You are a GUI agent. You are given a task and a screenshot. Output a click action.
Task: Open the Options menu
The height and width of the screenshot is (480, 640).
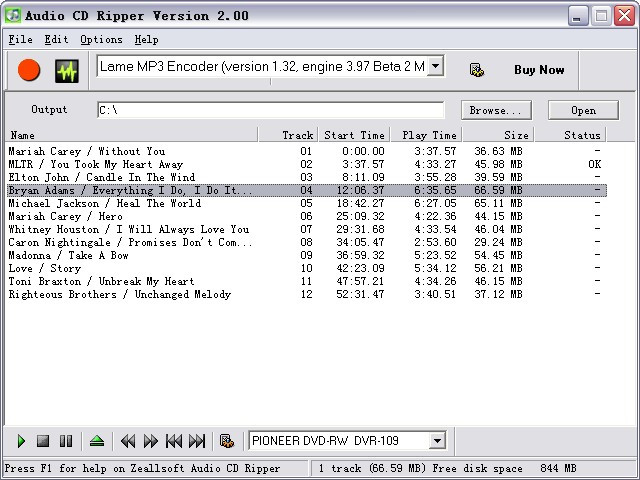[x=101, y=40]
